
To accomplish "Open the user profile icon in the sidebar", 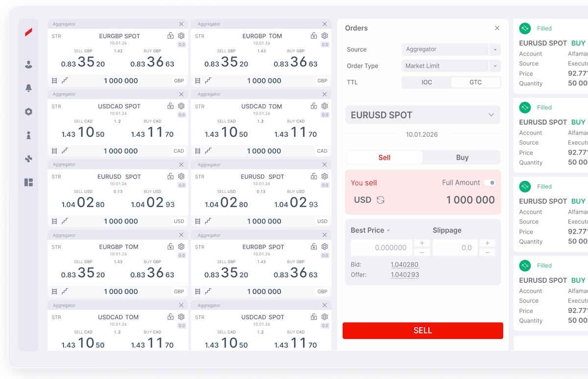I will coord(28,65).
